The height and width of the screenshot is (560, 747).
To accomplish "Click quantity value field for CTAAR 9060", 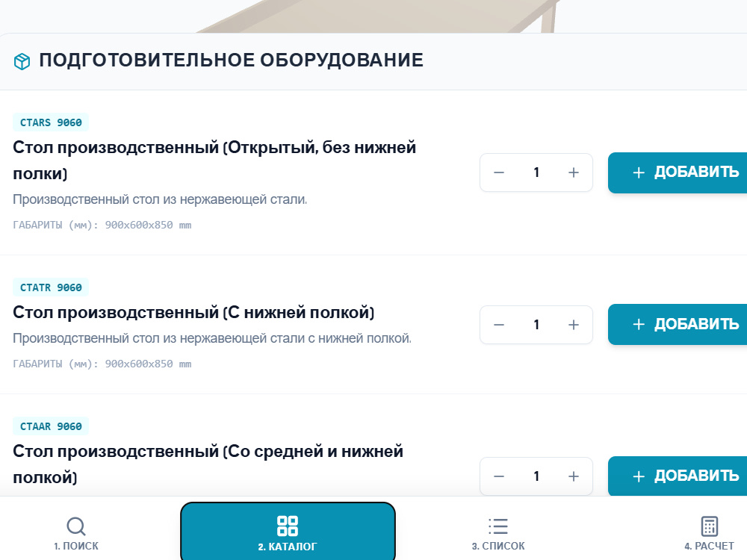I will pyautogui.click(x=536, y=476).
